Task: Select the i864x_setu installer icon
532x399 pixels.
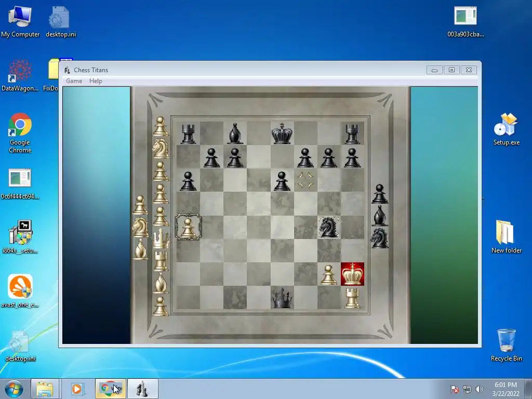Action: coord(20,237)
